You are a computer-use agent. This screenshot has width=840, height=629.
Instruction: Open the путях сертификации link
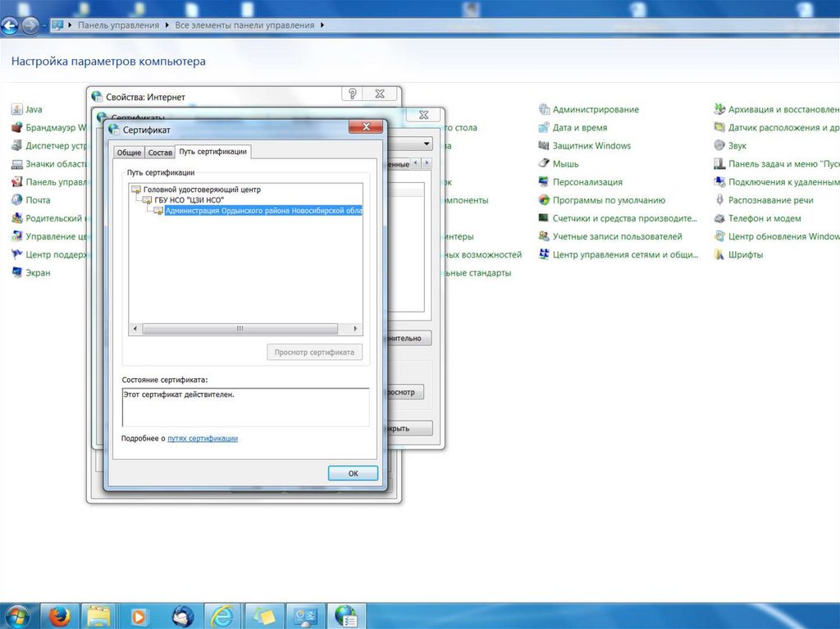(x=203, y=439)
